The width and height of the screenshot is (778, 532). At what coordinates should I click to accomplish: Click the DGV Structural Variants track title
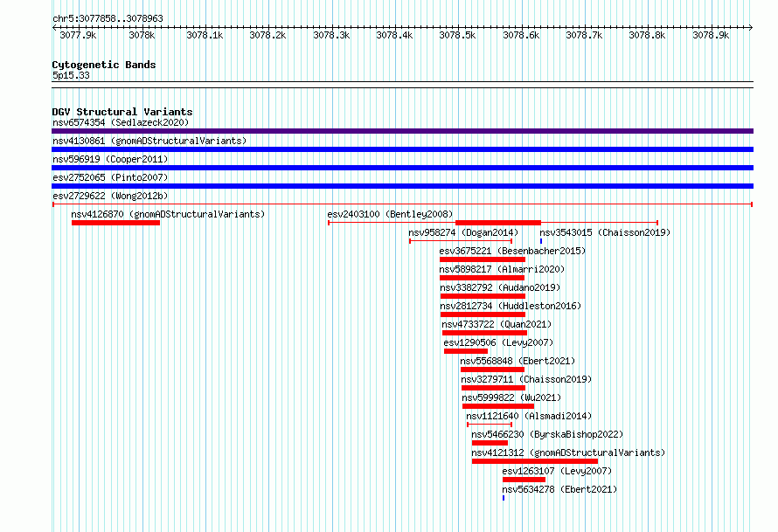point(122,112)
